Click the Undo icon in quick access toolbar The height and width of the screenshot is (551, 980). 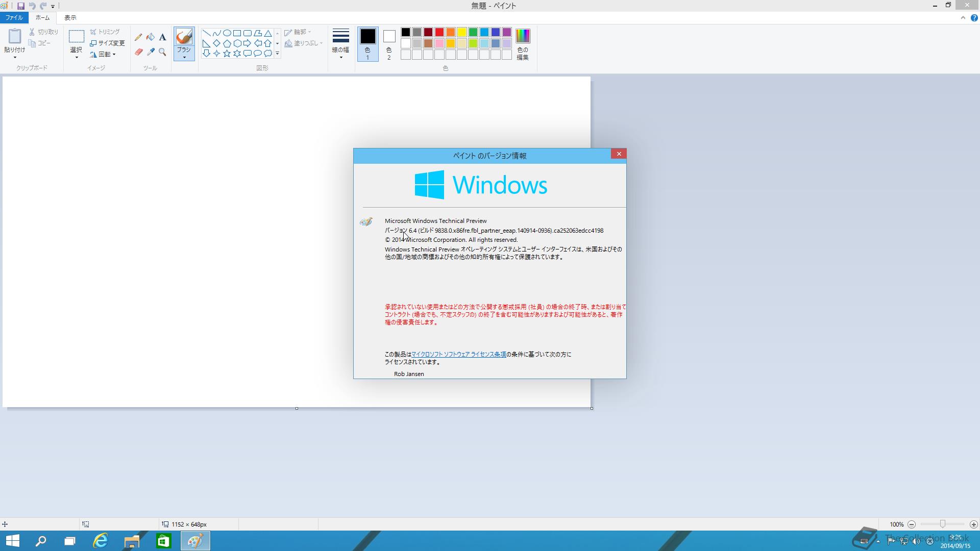tap(32, 6)
